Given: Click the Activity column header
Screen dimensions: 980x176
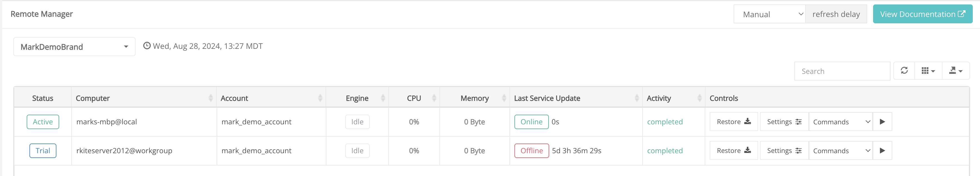Looking at the screenshot, I should [x=659, y=98].
